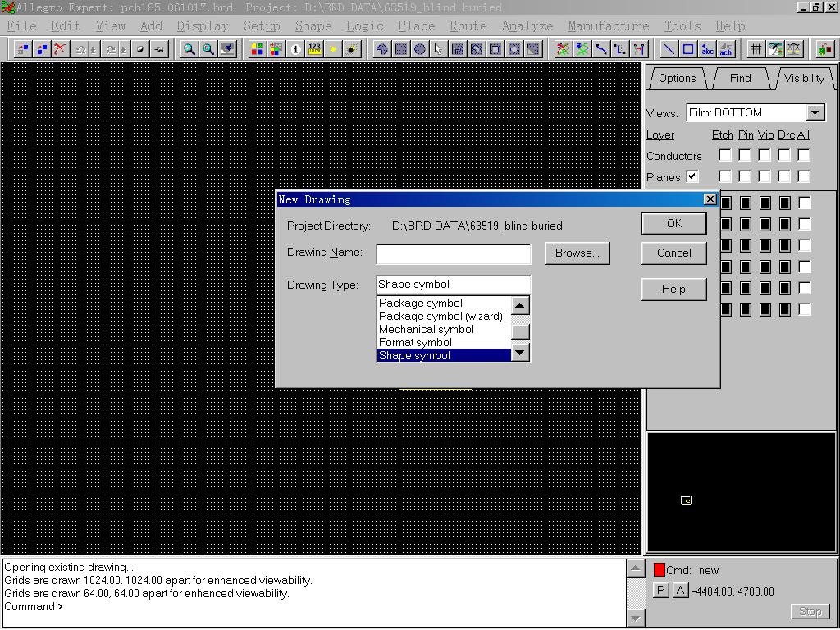
Task: Click the show element info icon
Action: pos(296,49)
